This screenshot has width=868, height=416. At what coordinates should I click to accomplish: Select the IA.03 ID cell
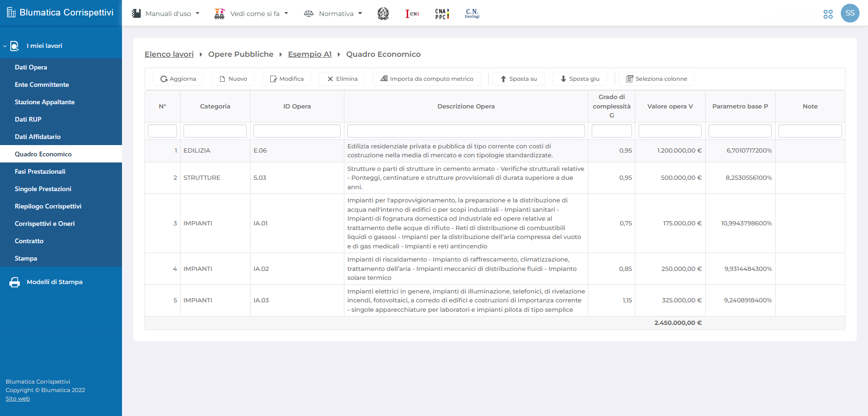[x=297, y=300]
